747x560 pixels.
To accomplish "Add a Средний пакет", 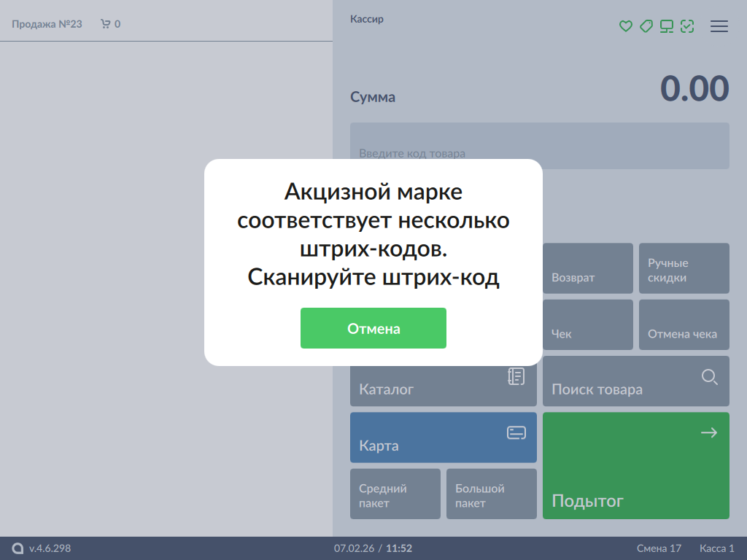I will coord(395,494).
